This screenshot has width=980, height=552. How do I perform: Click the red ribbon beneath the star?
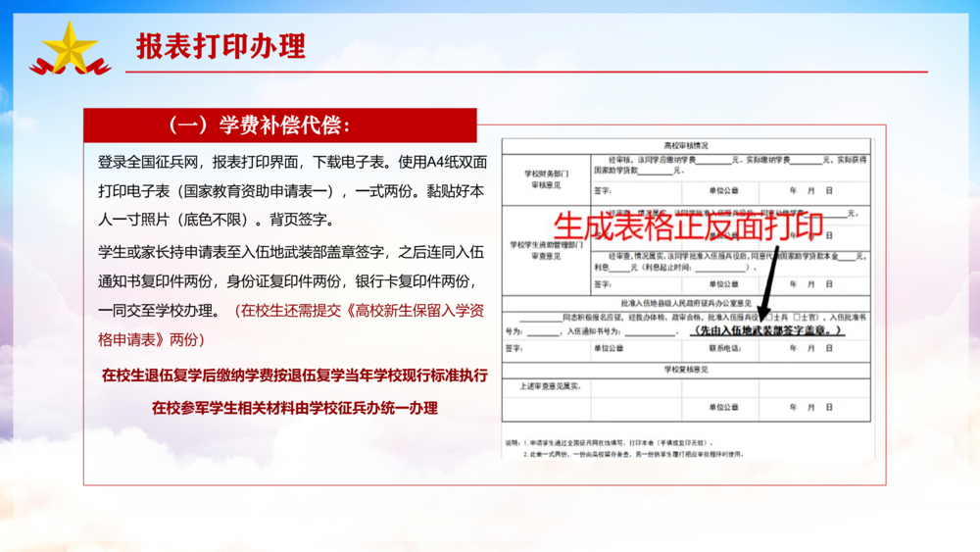pyautogui.click(x=70, y=68)
